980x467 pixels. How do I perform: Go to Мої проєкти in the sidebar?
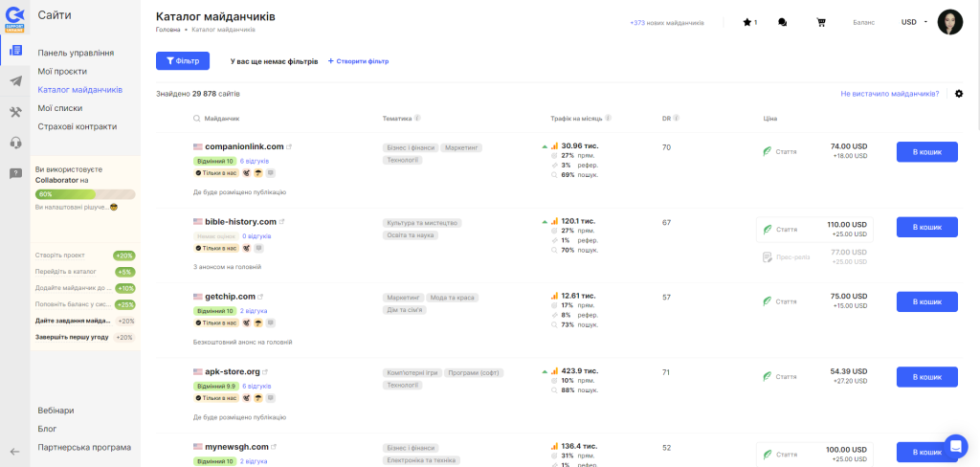62,71
